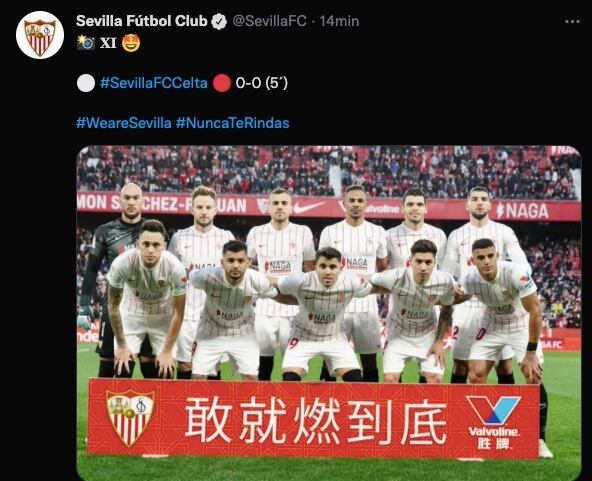The height and width of the screenshot is (481, 592).
Task: Open the #SevillaFCCelta hashtag
Action: (x=154, y=83)
